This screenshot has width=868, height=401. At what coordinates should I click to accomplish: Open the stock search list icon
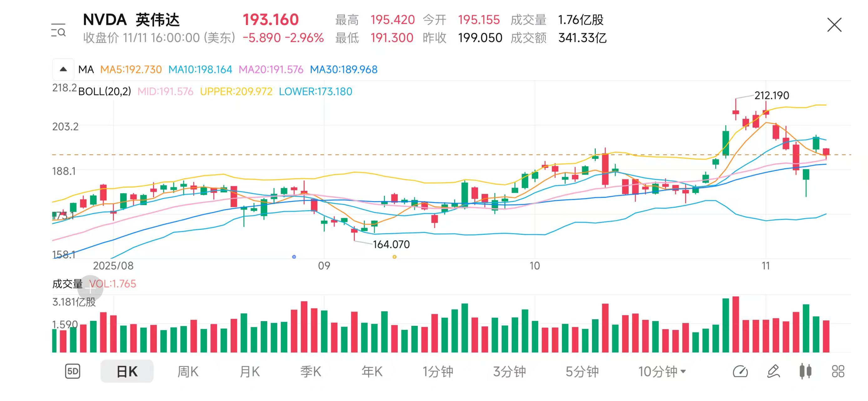[x=58, y=31]
